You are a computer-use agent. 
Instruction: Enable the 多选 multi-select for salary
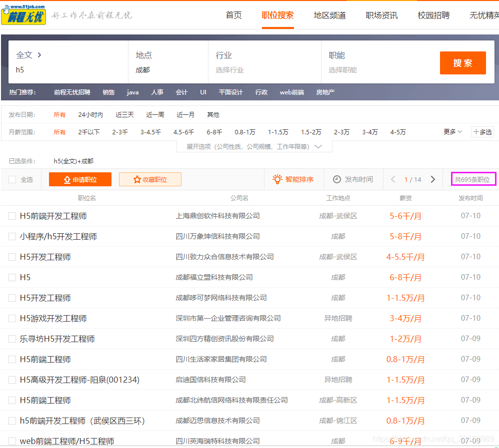pyautogui.click(x=482, y=132)
